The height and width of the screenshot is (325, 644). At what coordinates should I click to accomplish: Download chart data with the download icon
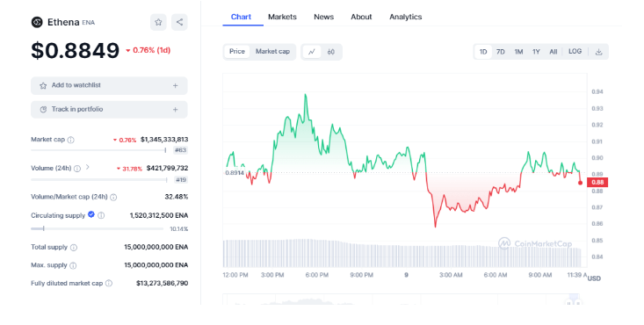pos(598,52)
